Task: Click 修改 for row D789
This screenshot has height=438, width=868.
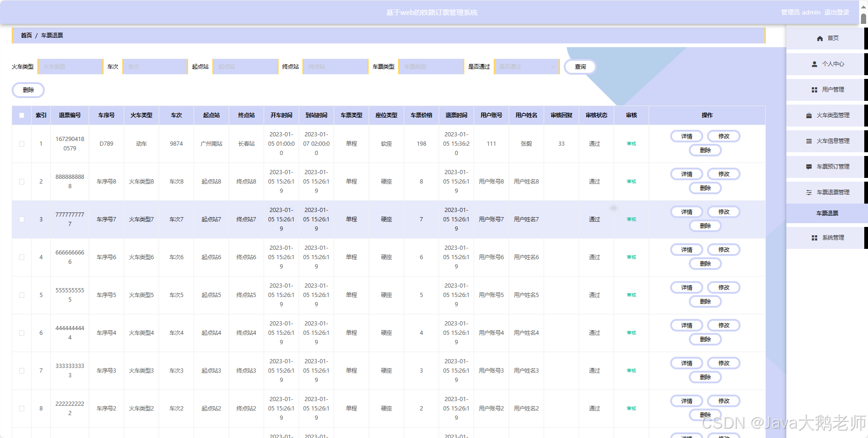Action: click(724, 136)
